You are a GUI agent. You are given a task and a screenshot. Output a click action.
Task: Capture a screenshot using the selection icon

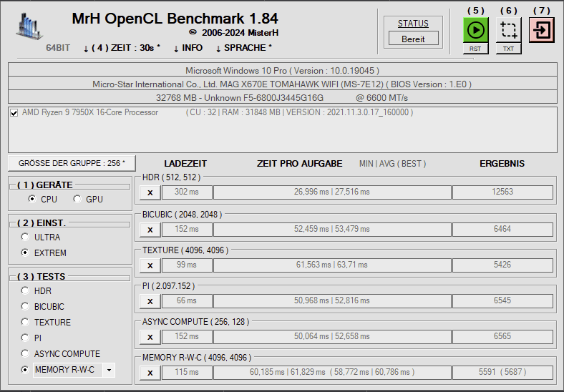[509, 30]
